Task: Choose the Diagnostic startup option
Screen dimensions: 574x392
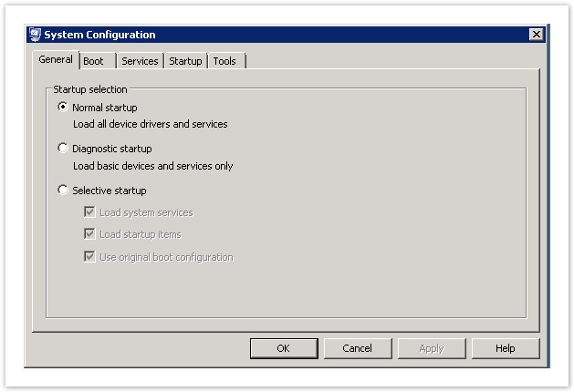Action: pyautogui.click(x=63, y=148)
